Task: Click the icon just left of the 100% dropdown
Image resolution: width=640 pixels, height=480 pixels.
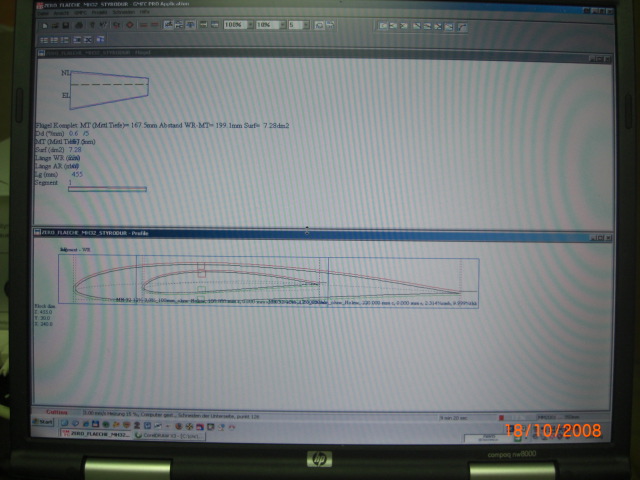Action: coord(215,25)
